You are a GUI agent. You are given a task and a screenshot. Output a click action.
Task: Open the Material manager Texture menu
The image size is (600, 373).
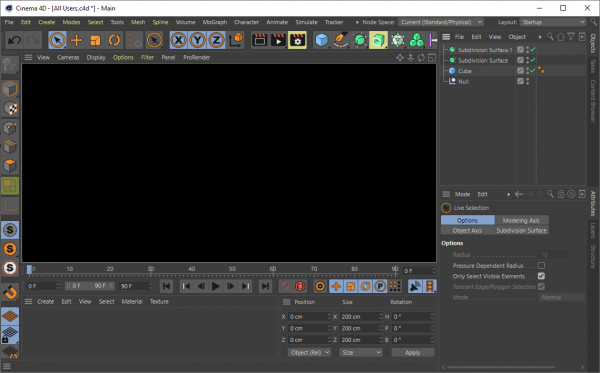tap(159, 301)
